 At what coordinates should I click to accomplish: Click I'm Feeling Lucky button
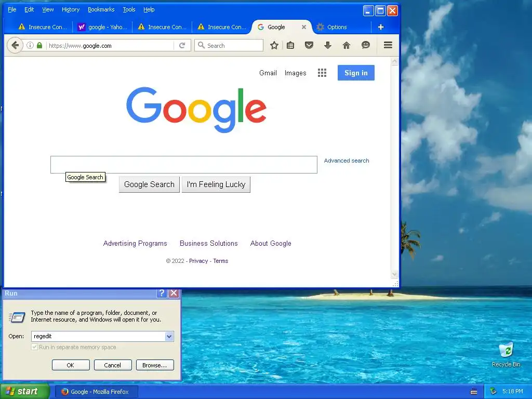(216, 184)
